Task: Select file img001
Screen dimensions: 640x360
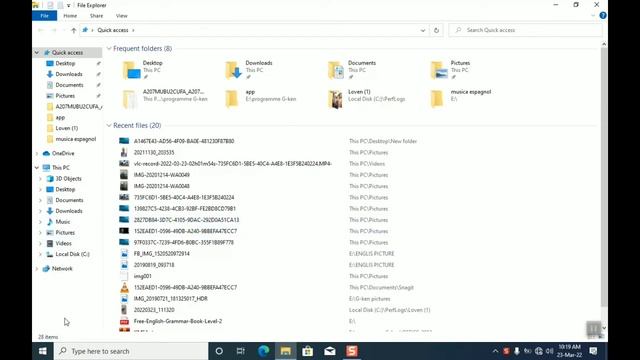Action: pyautogui.click(x=142, y=276)
